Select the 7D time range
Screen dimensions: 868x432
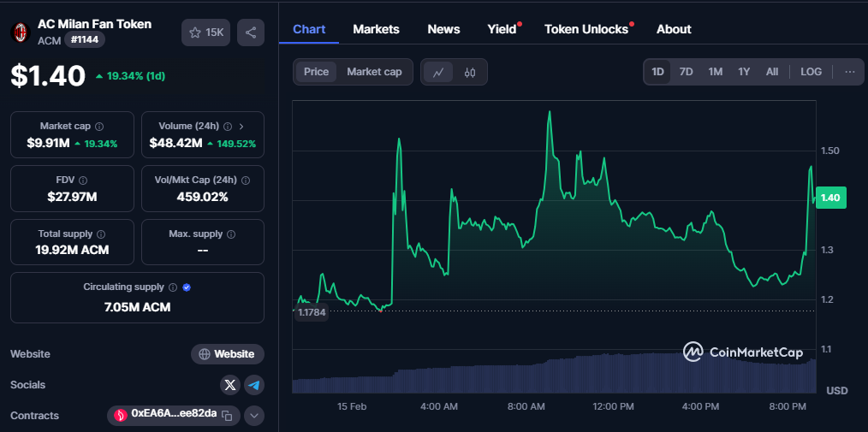tap(686, 72)
